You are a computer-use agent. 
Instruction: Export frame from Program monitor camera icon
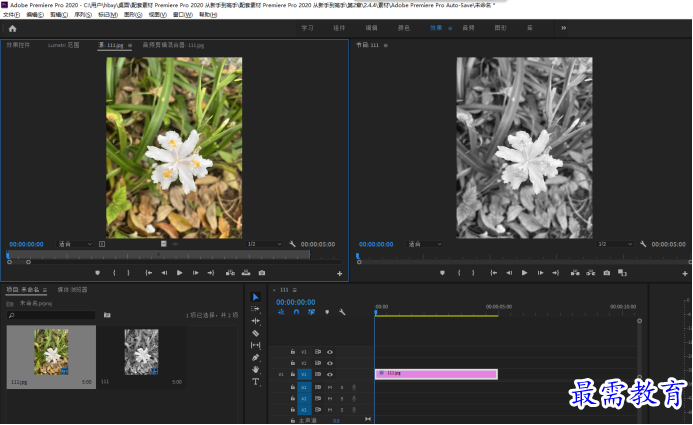(607, 273)
